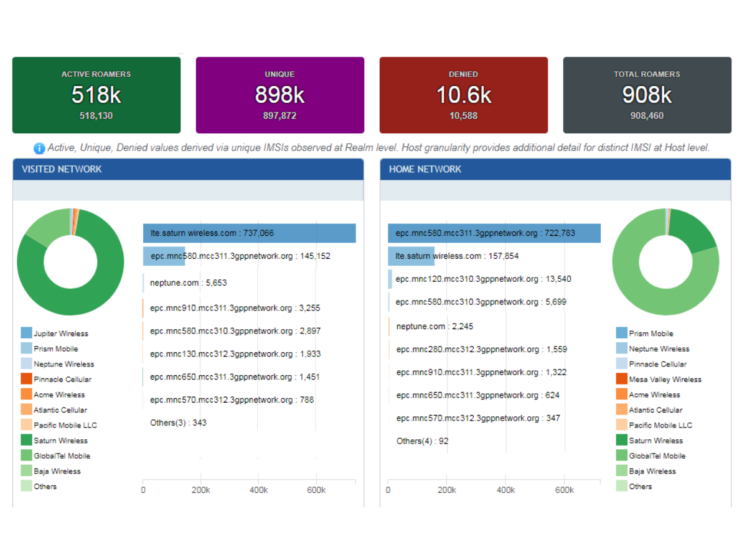Toggle Atlantic Cellular legend swatch in Visited Network
Viewport: 747px width, 560px height.
pos(26,410)
